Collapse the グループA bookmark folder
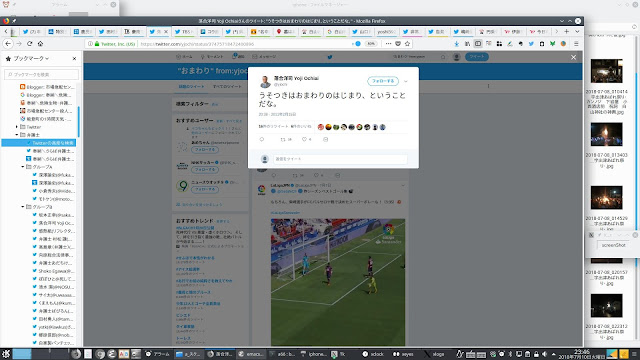Image resolution: width=640 pixels, height=360 pixels. coord(22,167)
